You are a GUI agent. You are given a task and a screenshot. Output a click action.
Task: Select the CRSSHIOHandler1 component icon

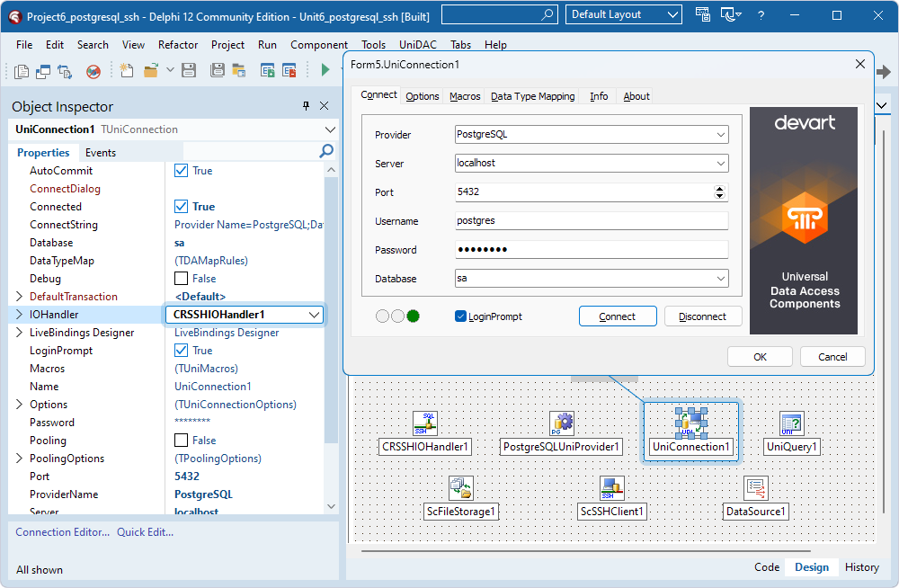pos(424,423)
